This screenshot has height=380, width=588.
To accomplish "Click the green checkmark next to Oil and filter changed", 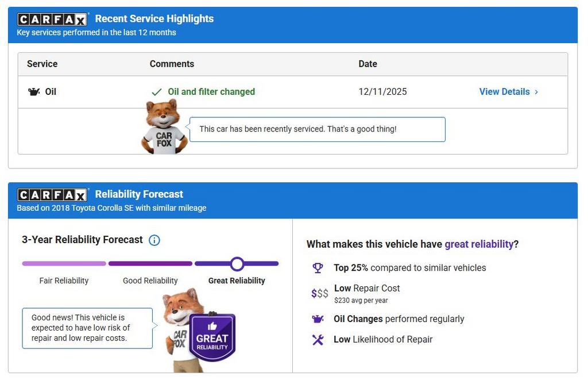I will (x=156, y=92).
